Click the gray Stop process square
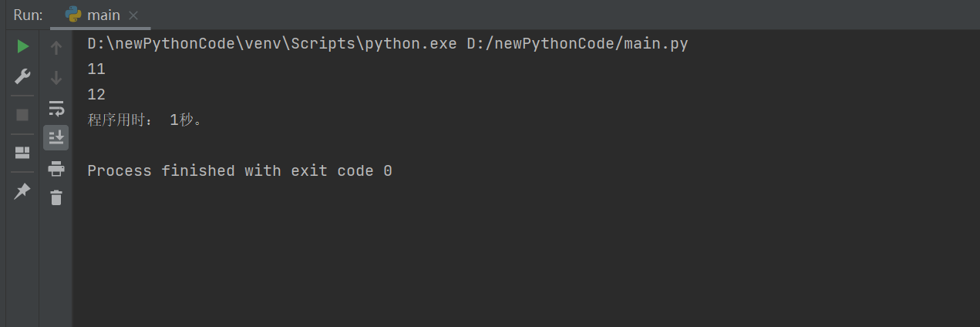980x327 pixels. point(22,115)
